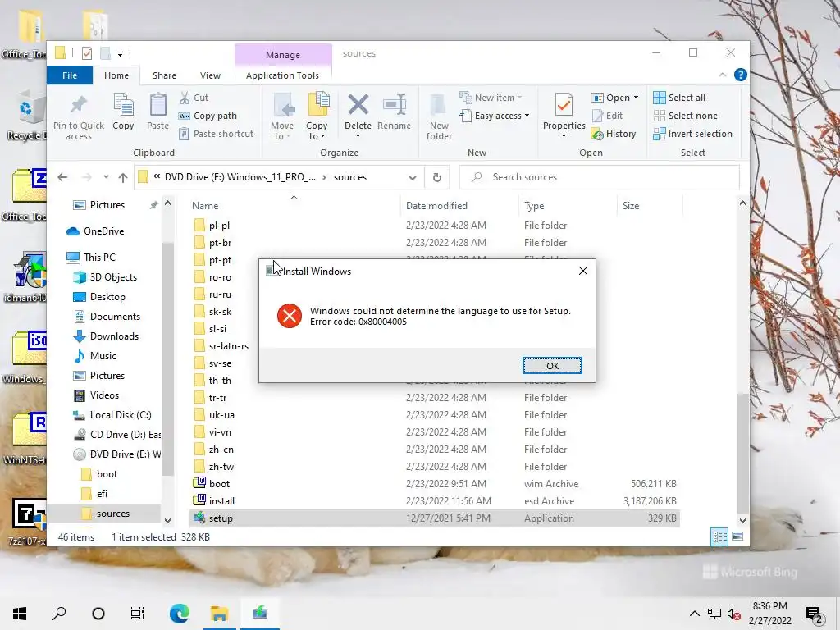Viewport: 840px width, 630px height.
Task: Click the Copy icon in Clipboard group
Action: [x=123, y=105]
